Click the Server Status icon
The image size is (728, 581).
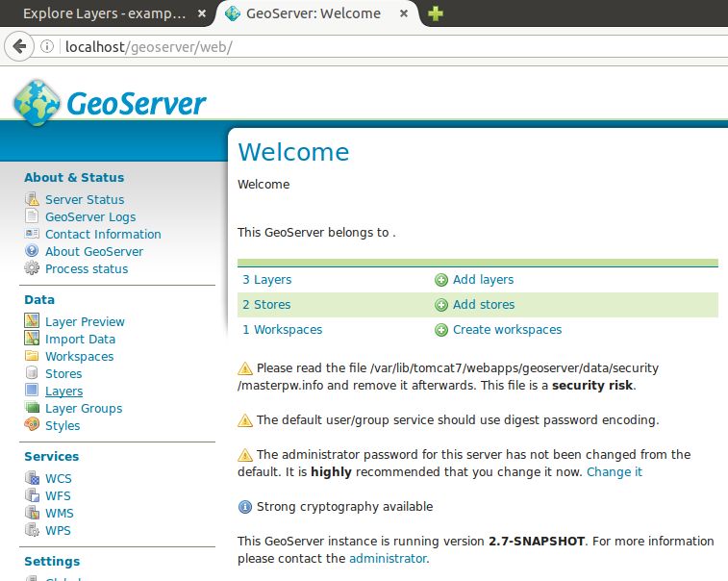[32, 199]
